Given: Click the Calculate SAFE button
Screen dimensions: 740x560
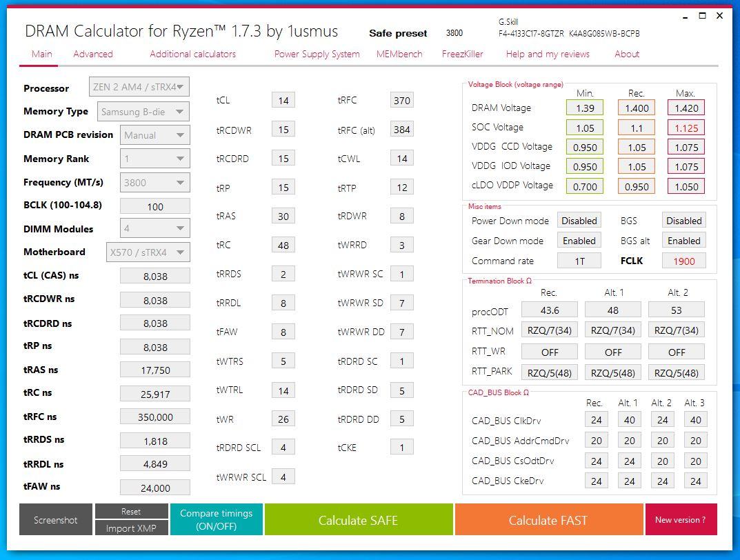Looking at the screenshot, I should click(359, 519).
